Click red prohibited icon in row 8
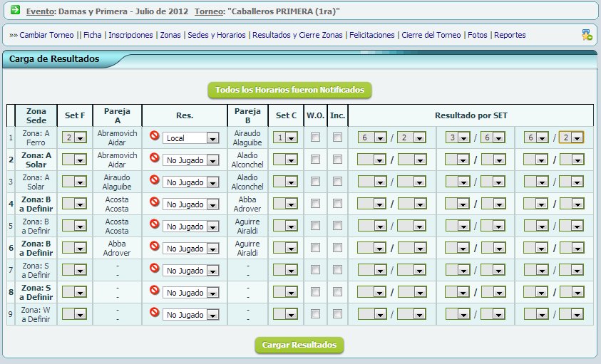 pos(154,290)
